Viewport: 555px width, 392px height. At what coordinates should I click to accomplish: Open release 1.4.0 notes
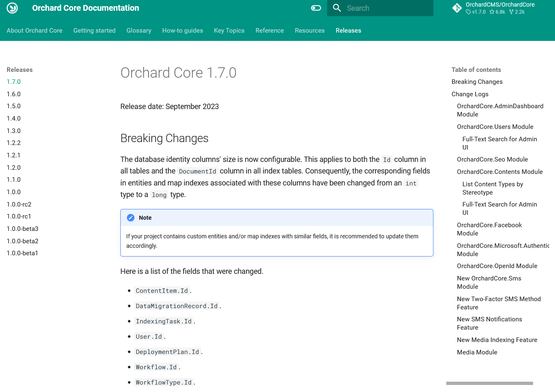14,119
